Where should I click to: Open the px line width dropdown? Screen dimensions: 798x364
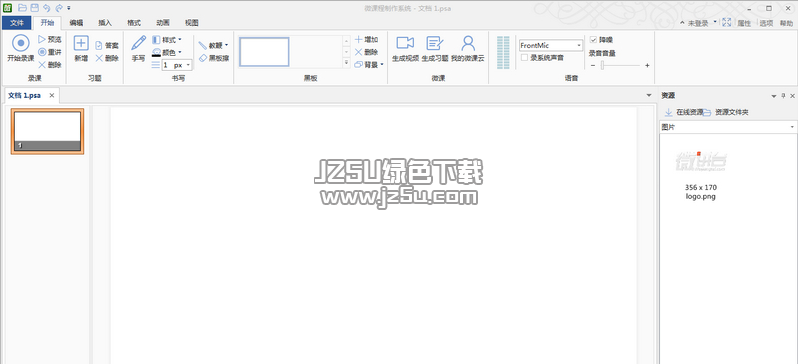pyautogui.click(x=177, y=65)
